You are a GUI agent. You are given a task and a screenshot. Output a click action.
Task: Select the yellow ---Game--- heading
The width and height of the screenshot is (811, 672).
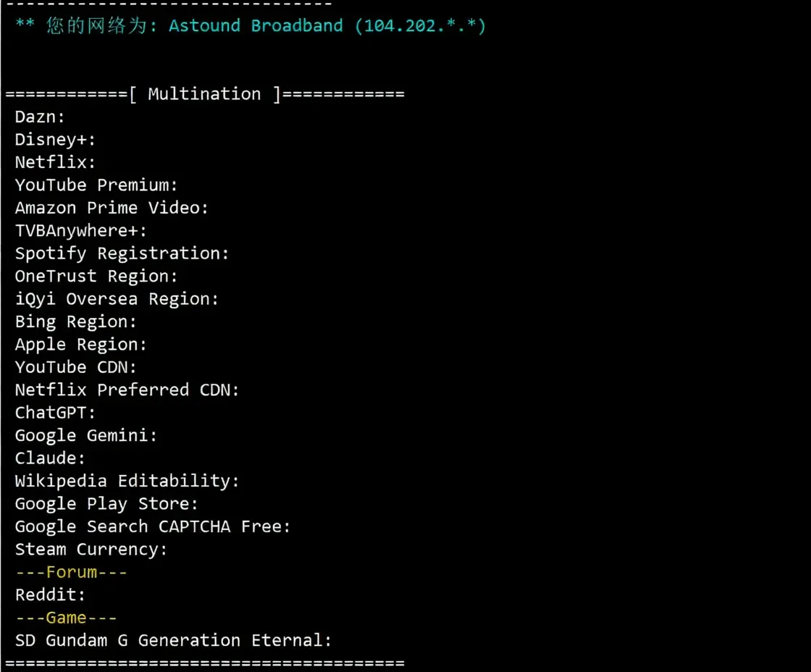pos(66,618)
